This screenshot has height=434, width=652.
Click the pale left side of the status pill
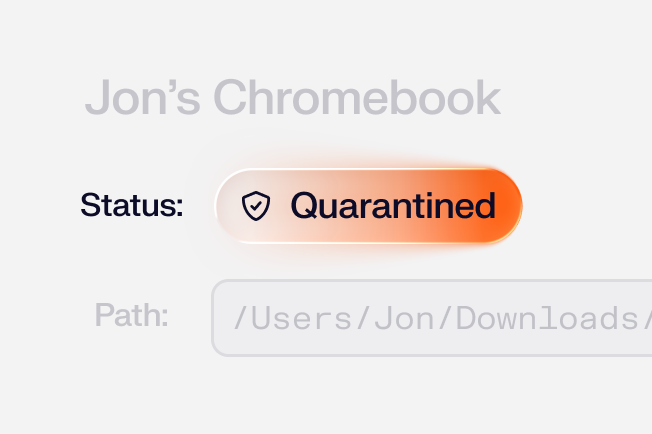(x=228, y=206)
